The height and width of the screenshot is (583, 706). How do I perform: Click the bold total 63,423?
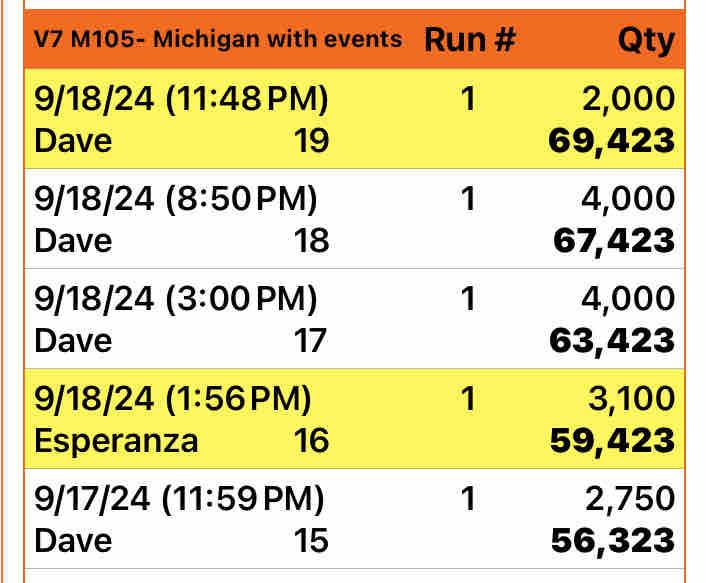tap(612, 341)
